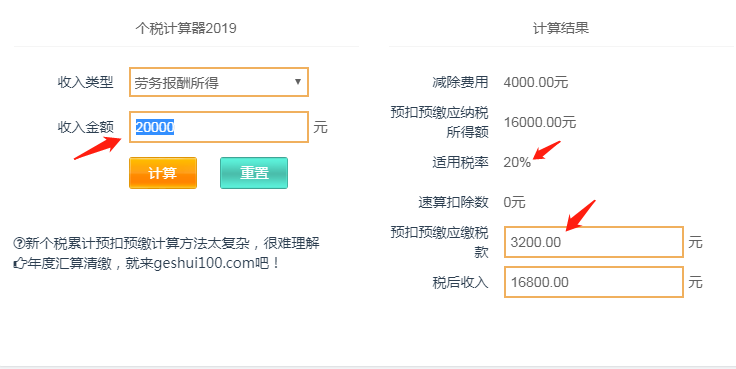736x369 pixels.
Task: Open the 收入类型 dropdown showing 劳务报酬所得
Action: click(x=219, y=82)
